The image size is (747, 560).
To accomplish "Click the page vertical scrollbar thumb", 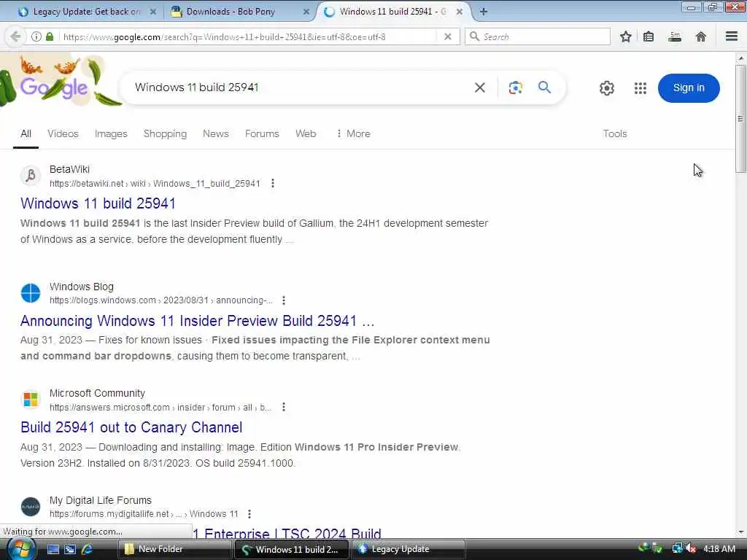I will click(x=740, y=118).
